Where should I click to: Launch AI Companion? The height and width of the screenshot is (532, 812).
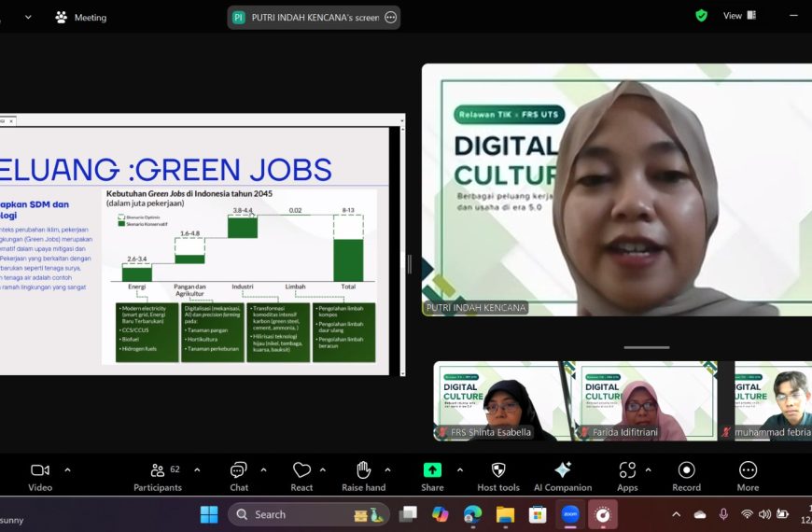(x=563, y=476)
